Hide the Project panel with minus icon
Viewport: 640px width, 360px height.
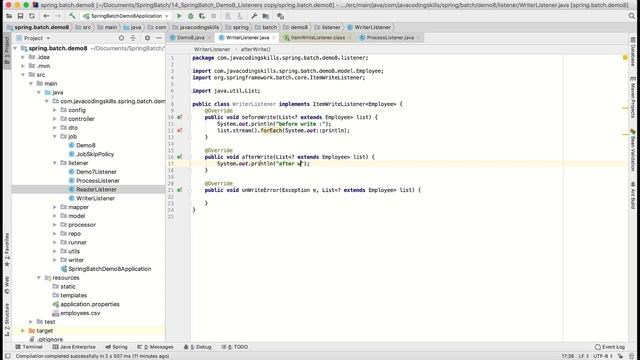click(159, 38)
